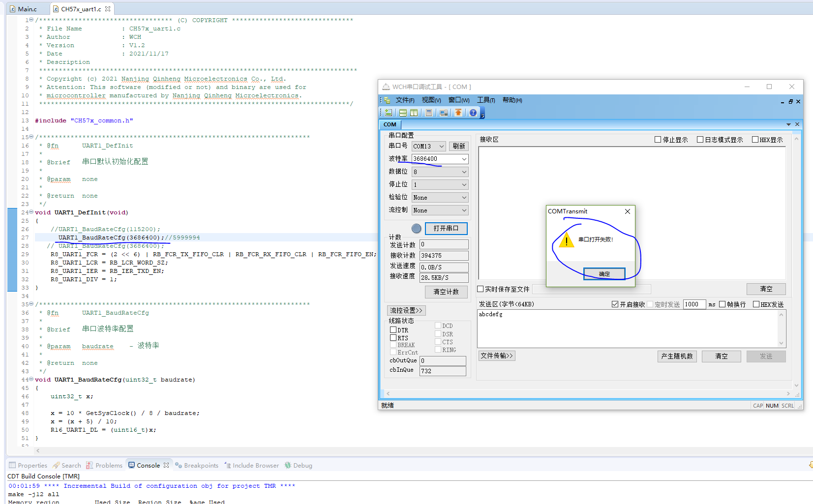This screenshot has height=504, width=813.
Task: Click the device manager computers icon
Action: coord(444,113)
